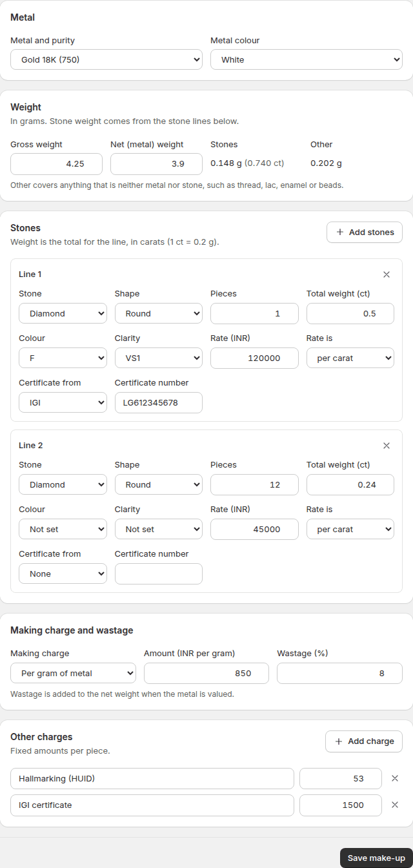Image resolution: width=413 pixels, height=868 pixels.
Task: Edit Line 2 Rate (INR) field 45000
Action: [254, 529]
